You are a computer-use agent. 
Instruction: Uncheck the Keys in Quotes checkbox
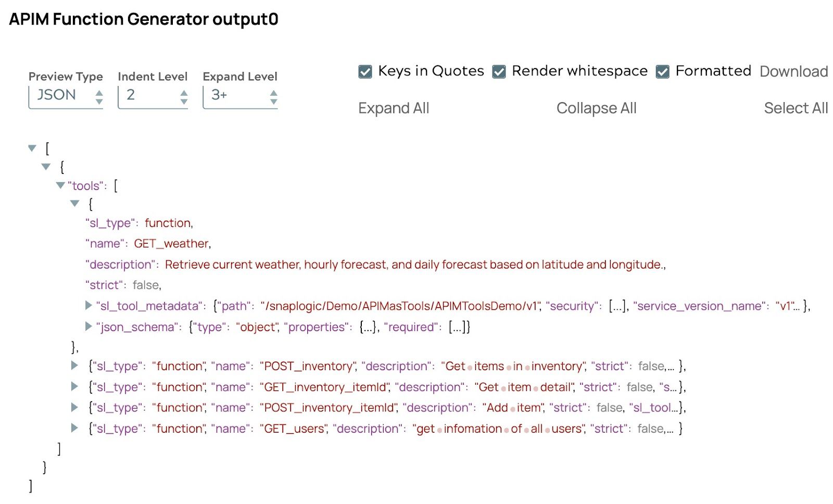pyautogui.click(x=365, y=71)
